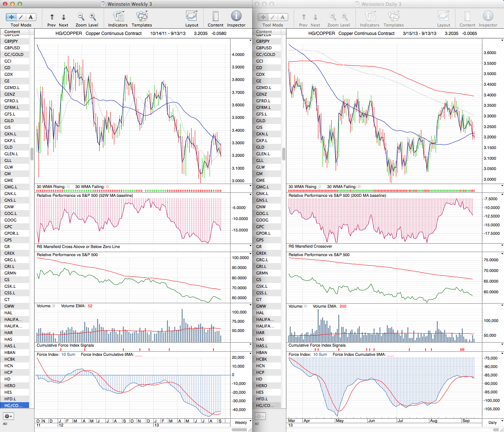Select line drawing tool in Weekly toolbar

21,17
